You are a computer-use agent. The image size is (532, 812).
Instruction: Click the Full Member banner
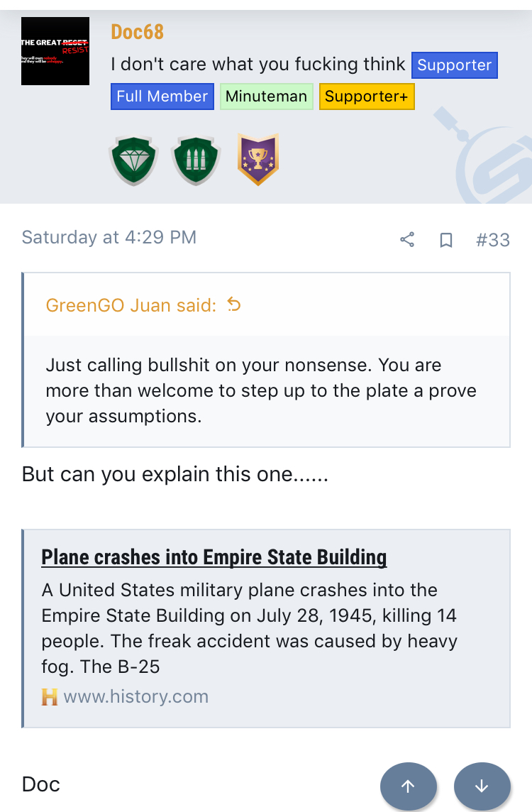162,97
